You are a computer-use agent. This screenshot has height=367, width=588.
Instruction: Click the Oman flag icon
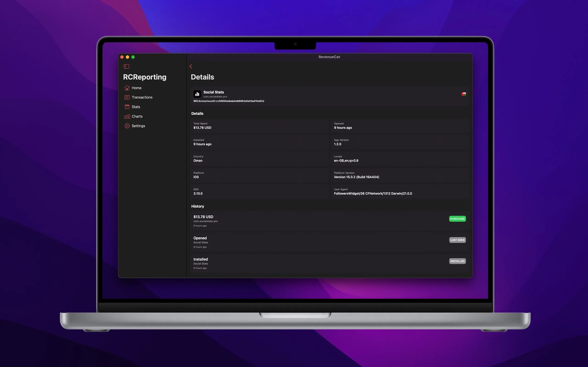[464, 94]
